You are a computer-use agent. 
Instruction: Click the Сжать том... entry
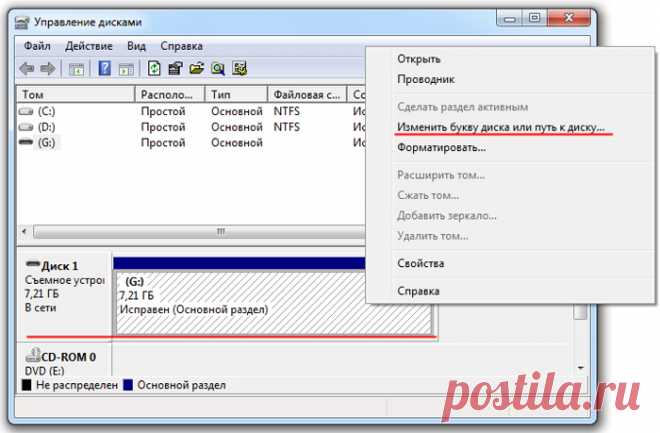click(x=428, y=195)
